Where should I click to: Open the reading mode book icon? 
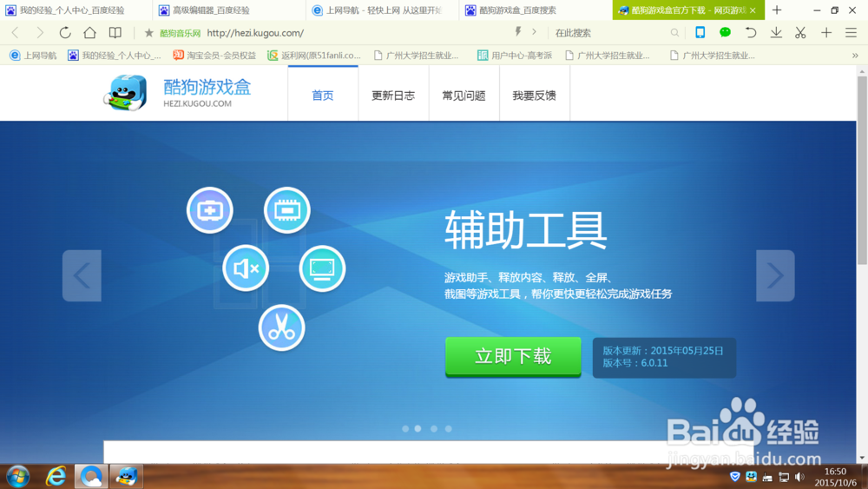click(x=115, y=33)
